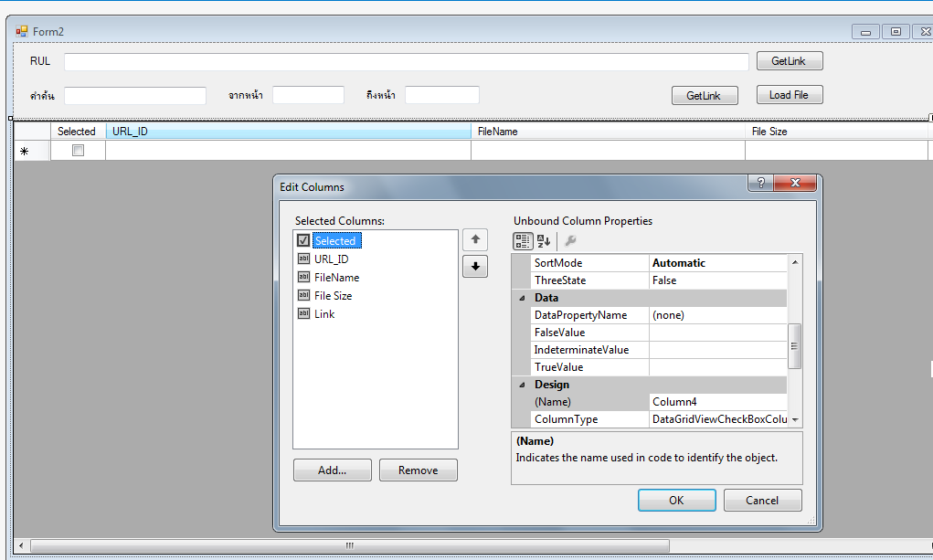
Task: Click the DataPropertyName value (none)
Action: click(x=717, y=315)
